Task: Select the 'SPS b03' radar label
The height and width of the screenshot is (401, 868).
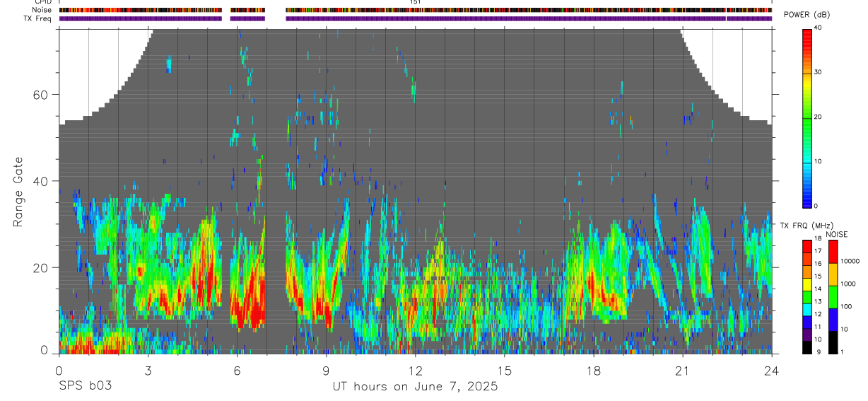Action: (x=85, y=387)
